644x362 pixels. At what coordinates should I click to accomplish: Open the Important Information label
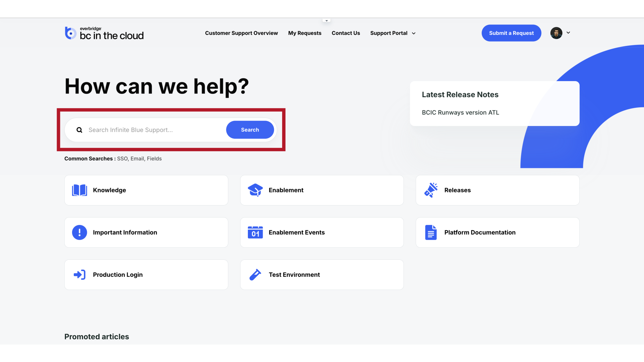tap(125, 232)
